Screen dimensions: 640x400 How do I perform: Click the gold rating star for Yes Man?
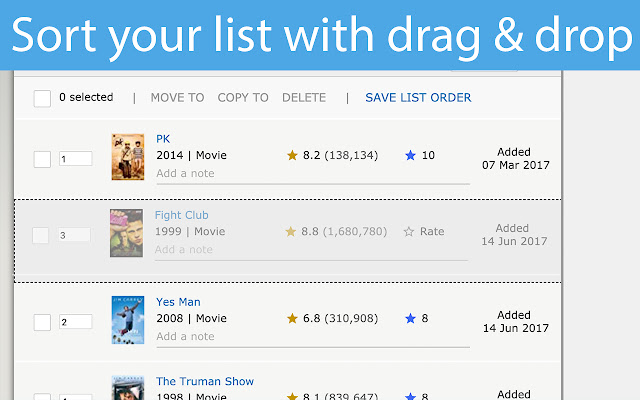[x=292, y=319]
